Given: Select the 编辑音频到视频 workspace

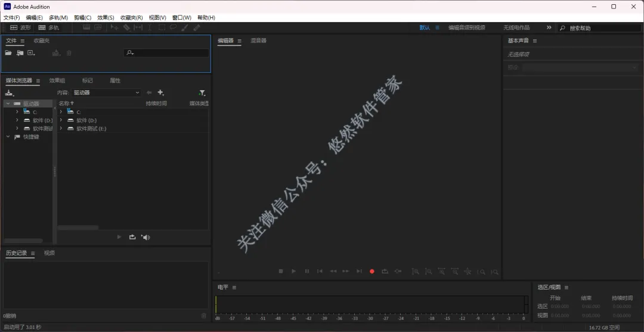Looking at the screenshot, I should 466,27.
